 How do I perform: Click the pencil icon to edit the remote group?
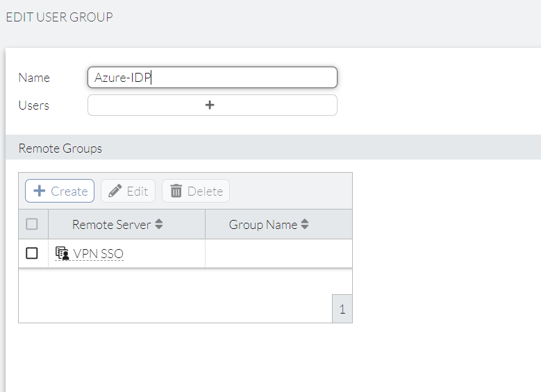tap(115, 191)
